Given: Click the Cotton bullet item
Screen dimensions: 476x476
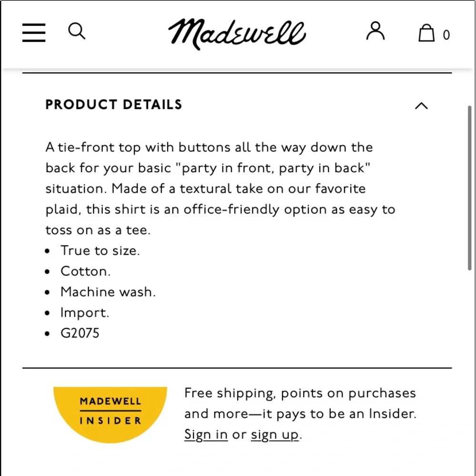Looking at the screenshot, I should 86,271.
